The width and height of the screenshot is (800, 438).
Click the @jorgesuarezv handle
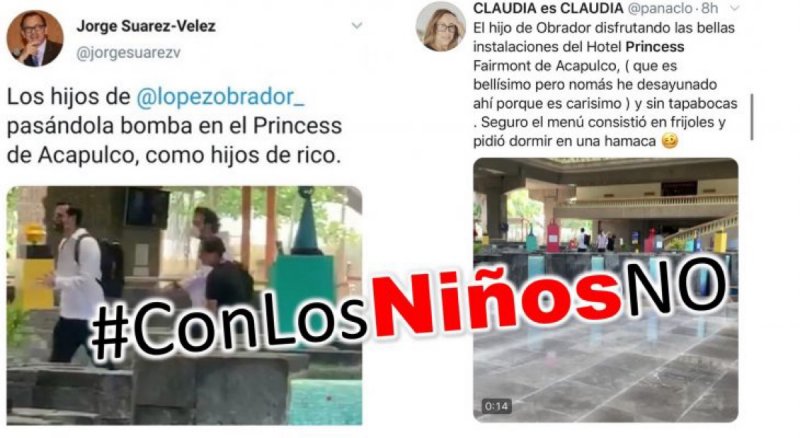tap(128, 53)
